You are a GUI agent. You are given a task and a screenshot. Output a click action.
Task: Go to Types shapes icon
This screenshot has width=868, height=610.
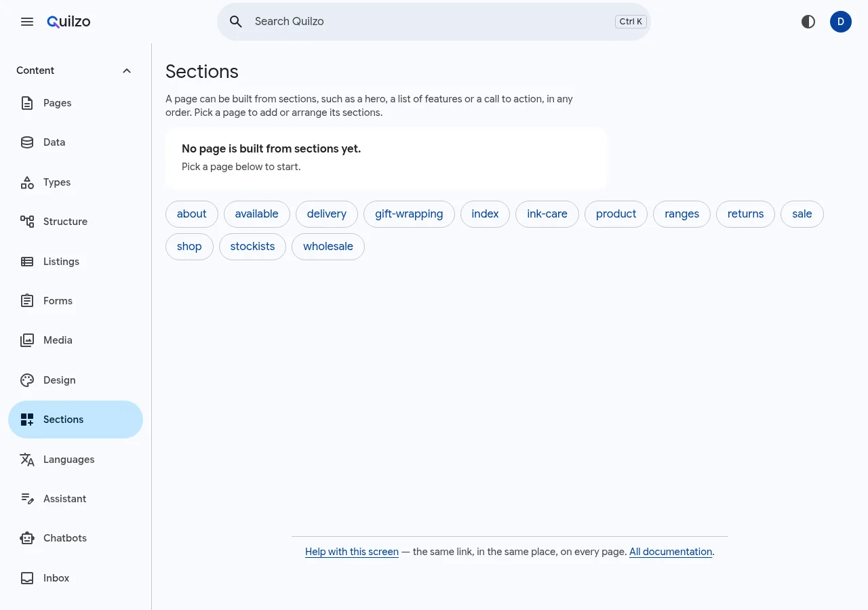click(x=27, y=182)
